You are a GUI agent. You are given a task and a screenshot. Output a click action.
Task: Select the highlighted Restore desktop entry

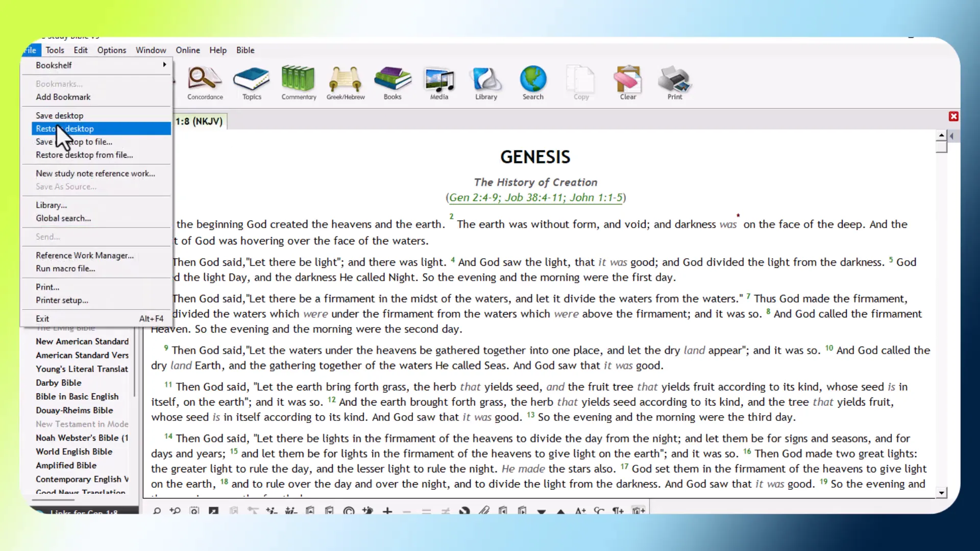(x=101, y=129)
